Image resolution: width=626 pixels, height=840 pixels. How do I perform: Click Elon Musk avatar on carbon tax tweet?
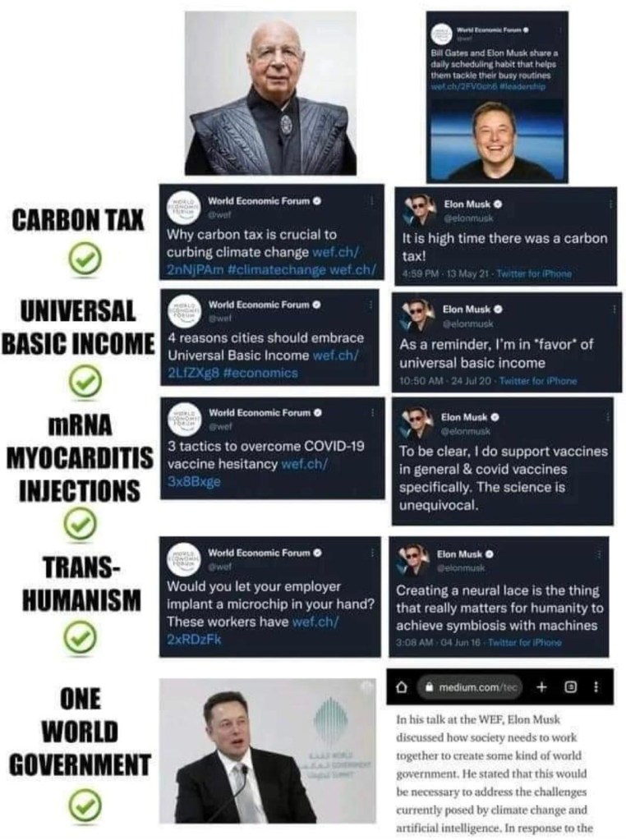(419, 211)
